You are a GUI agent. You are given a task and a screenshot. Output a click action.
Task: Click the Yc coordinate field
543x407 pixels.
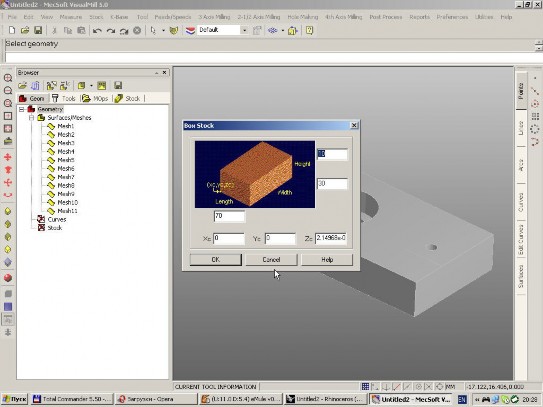280,238
